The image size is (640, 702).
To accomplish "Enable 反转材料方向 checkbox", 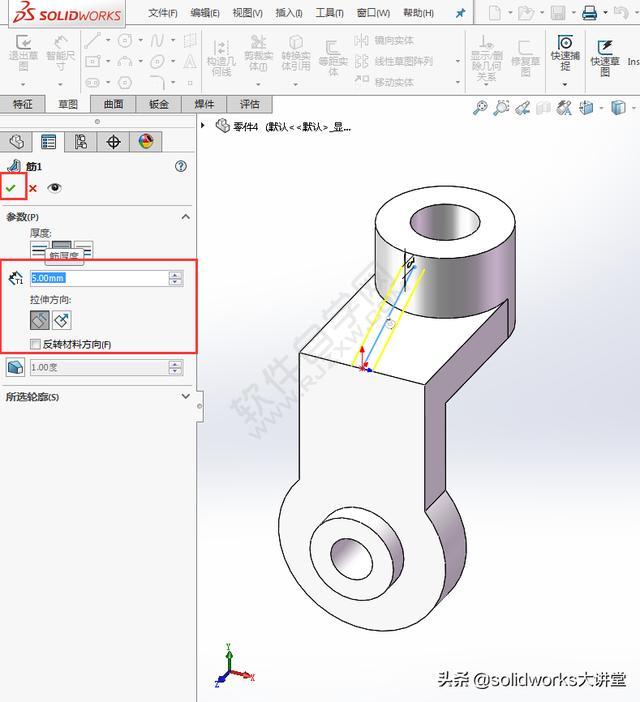I will pyautogui.click(x=35, y=344).
